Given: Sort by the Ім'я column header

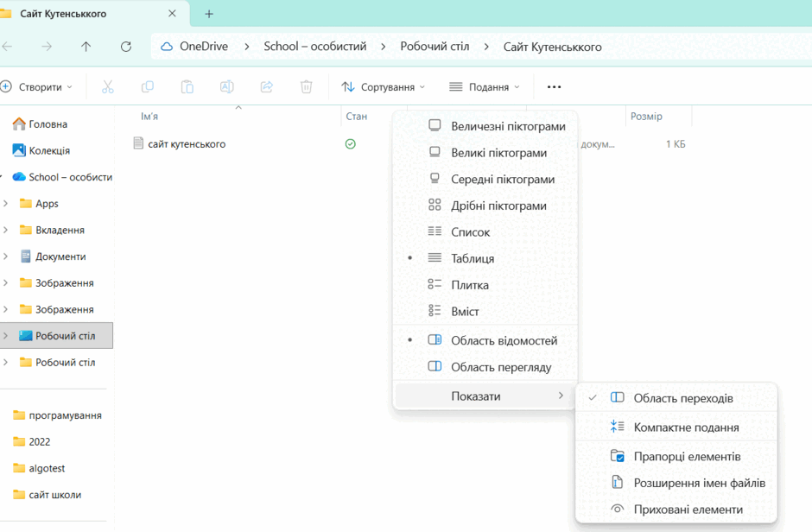Looking at the screenshot, I should point(149,117).
